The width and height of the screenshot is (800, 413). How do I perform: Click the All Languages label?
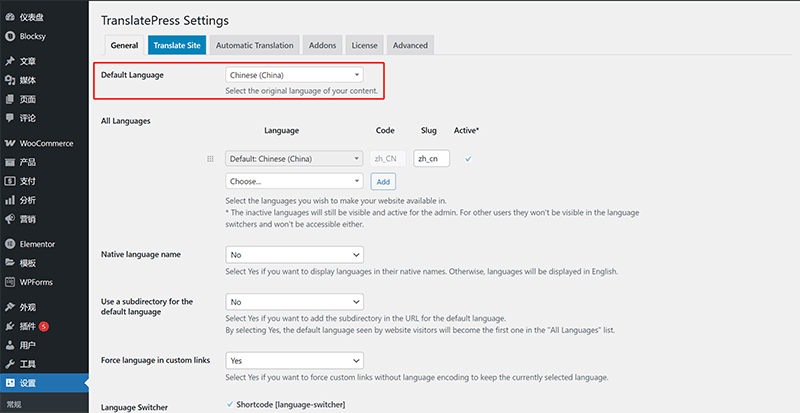[126, 121]
